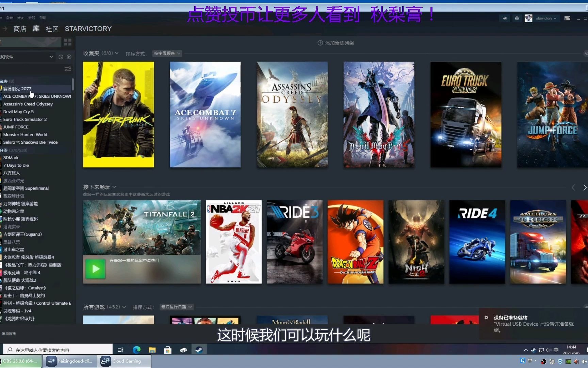The image size is (588, 368).
Task: Switch library to grid collections view icon
Action: coord(68,42)
